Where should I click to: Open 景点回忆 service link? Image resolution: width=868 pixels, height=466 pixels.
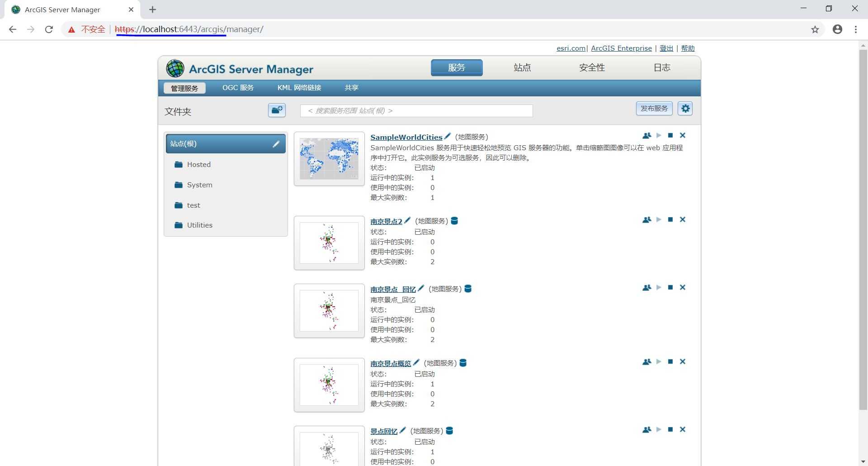(x=384, y=431)
